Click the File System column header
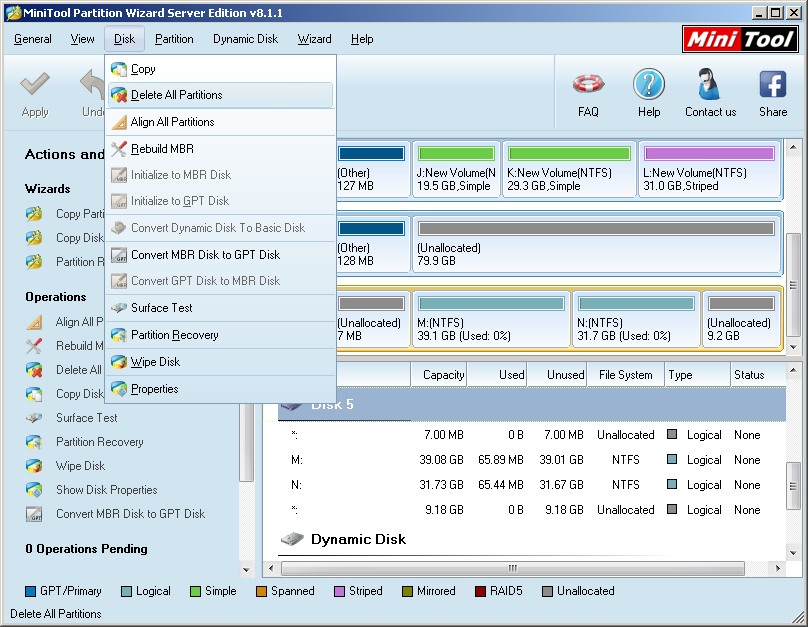This screenshot has width=808, height=627. coord(625,375)
